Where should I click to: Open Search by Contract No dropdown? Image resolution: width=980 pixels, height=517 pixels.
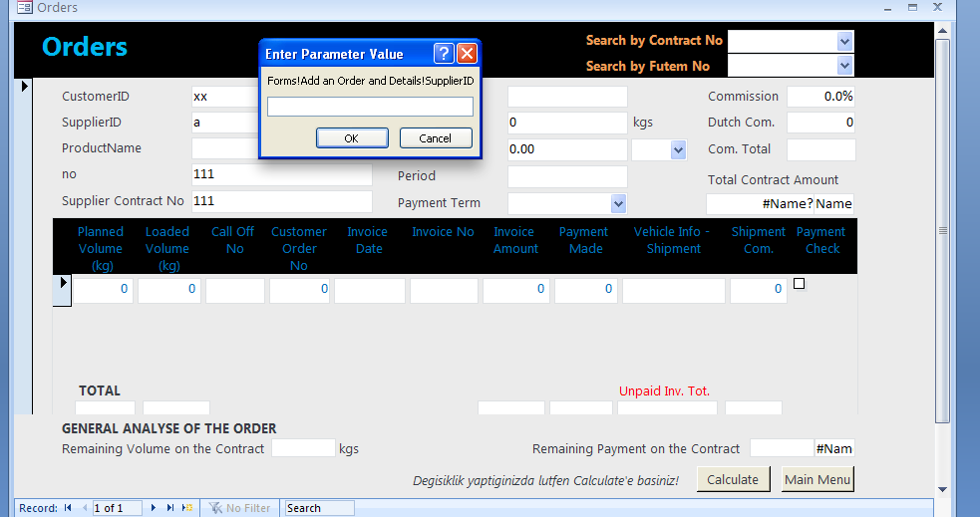[x=845, y=41]
